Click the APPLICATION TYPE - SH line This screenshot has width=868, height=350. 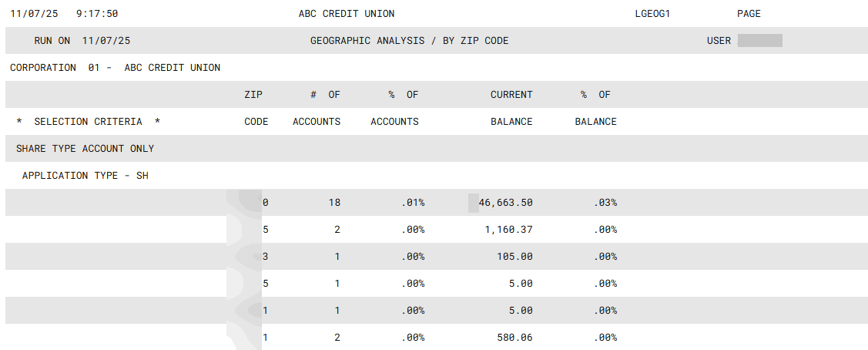(85, 176)
